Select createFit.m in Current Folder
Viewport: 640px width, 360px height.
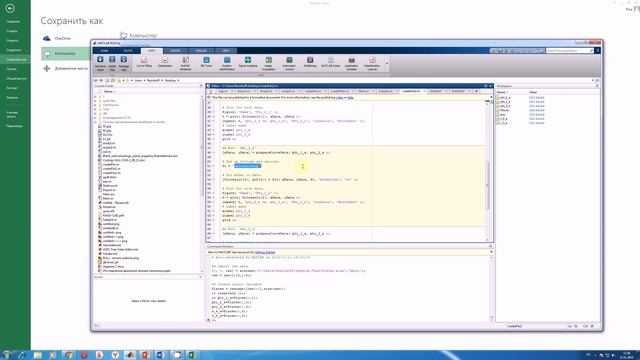click(x=111, y=164)
